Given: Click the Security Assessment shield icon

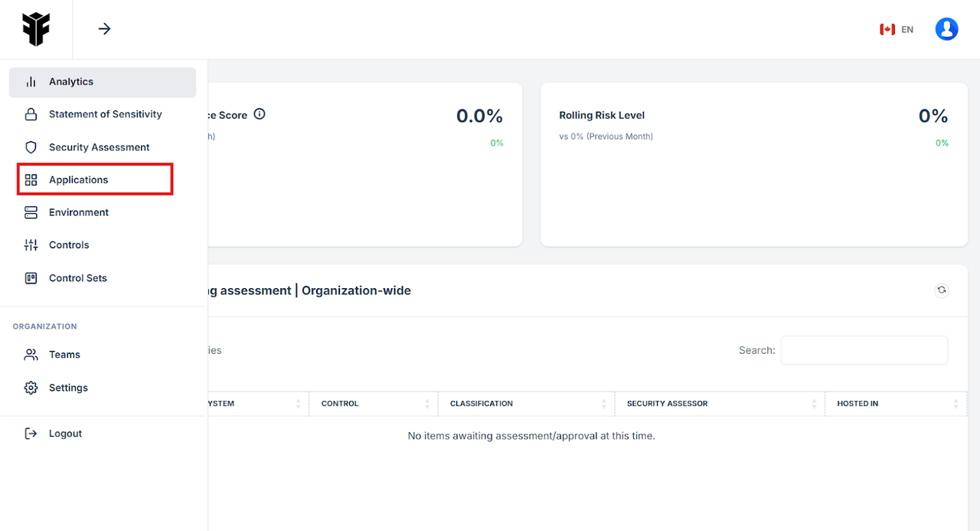Looking at the screenshot, I should [x=31, y=147].
